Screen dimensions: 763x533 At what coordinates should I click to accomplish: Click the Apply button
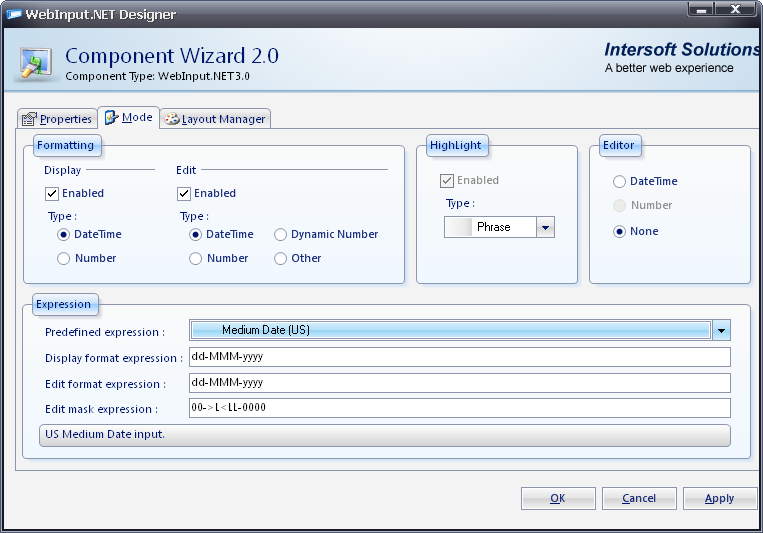(719, 498)
